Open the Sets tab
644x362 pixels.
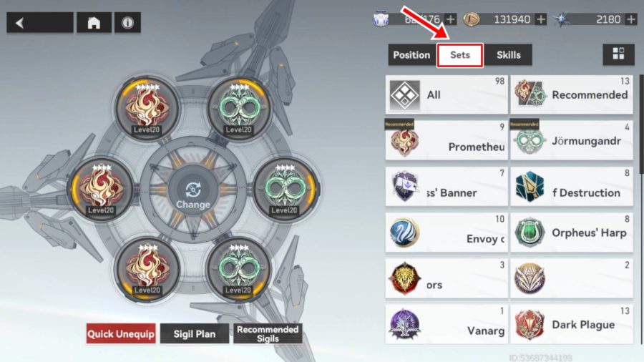460,55
